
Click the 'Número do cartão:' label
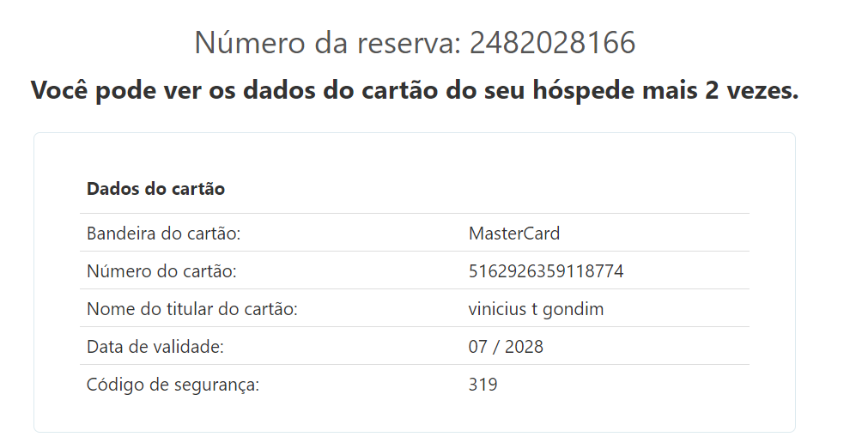161,271
